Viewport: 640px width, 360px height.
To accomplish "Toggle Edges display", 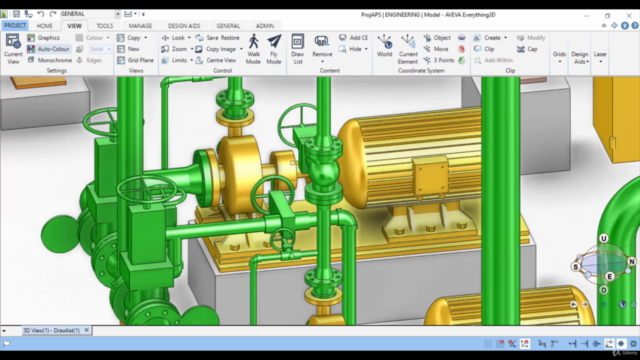I will click(89, 60).
